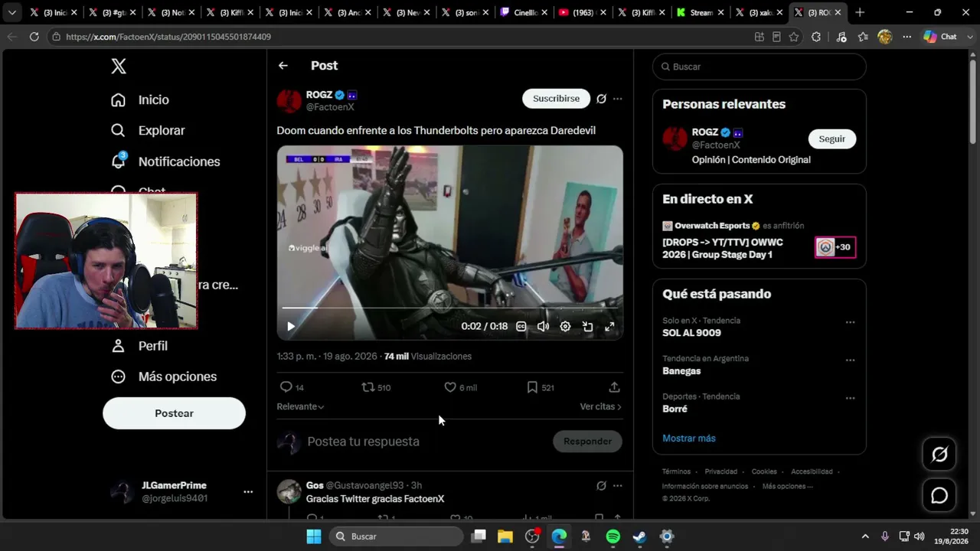Enter video fullscreen mode
The height and width of the screenshot is (551, 980).
click(609, 326)
